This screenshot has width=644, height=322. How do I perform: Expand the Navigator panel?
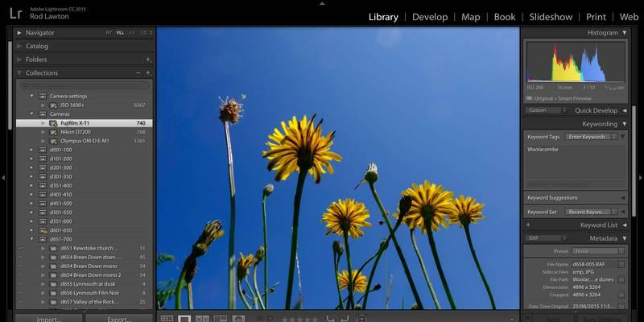[19, 33]
